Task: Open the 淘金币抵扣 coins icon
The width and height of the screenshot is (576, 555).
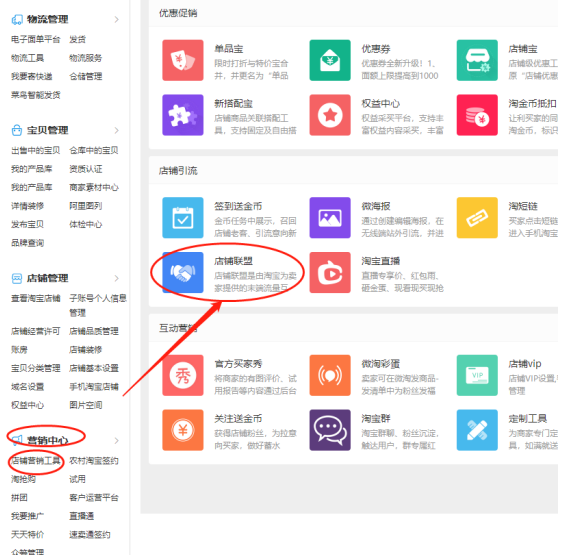Action: (x=477, y=115)
